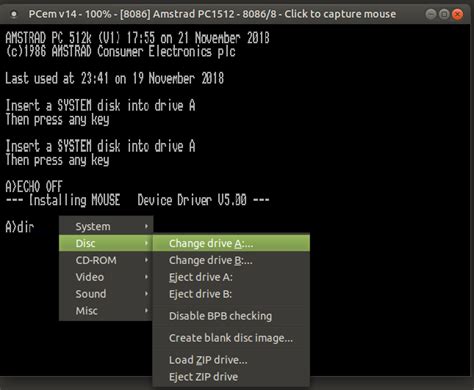This screenshot has width=474, height=390.
Task: Open the CD-ROM submenu
Action: tap(106, 260)
